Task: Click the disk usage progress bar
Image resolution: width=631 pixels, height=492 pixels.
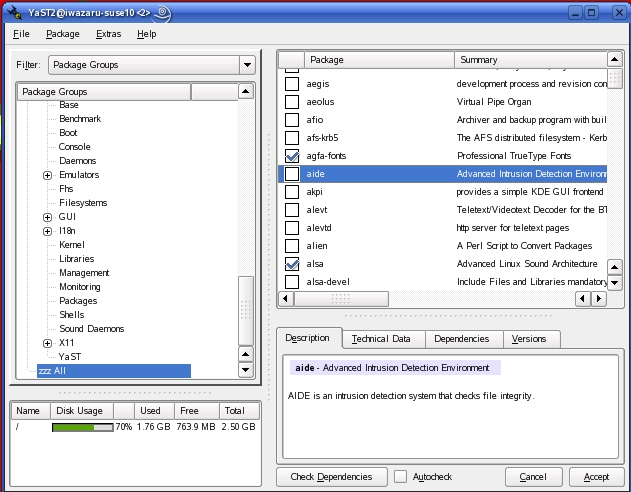Action: tap(83, 428)
